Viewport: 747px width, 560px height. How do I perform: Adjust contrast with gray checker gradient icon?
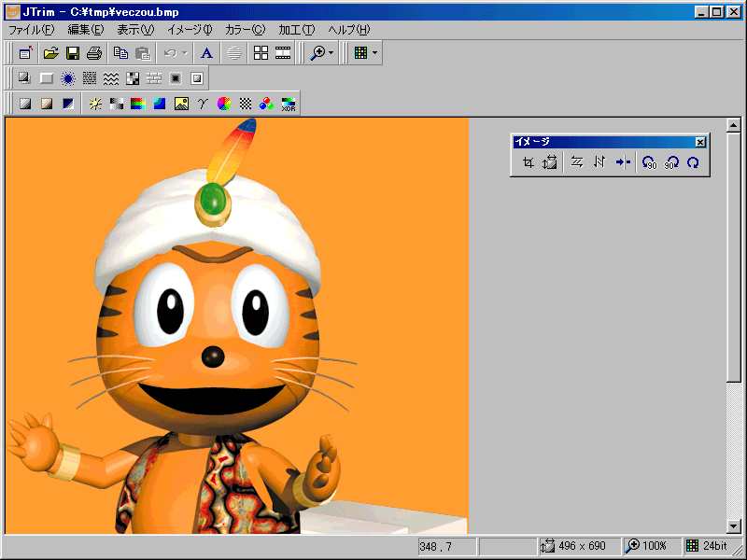(x=117, y=104)
